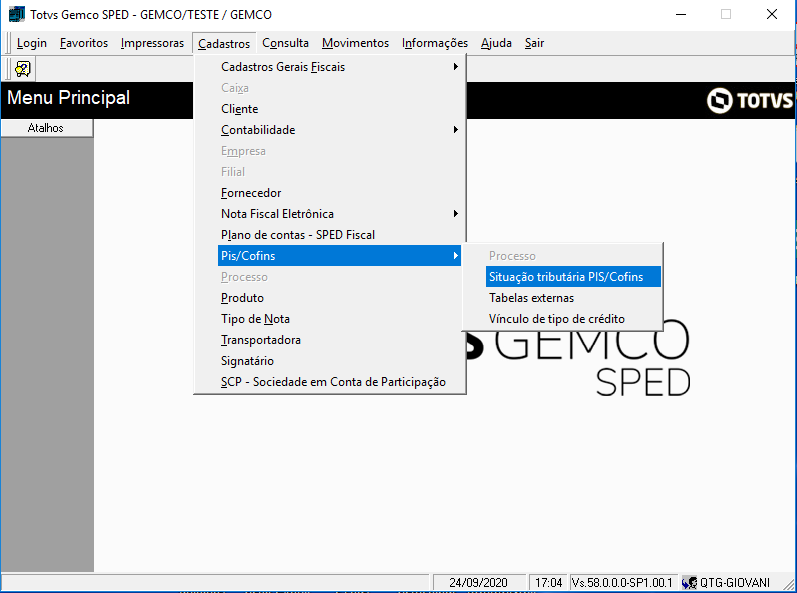Click Sair in the menu bar
The image size is (797, 593).
click(534, 43)
